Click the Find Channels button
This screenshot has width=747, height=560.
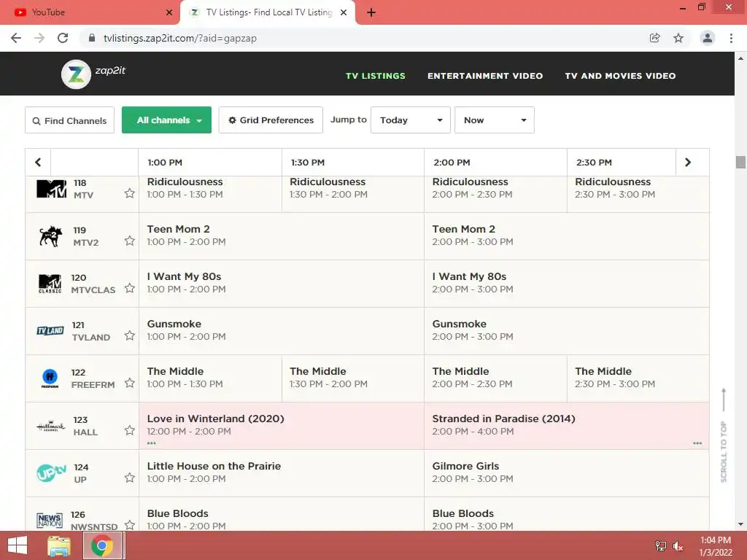click(69, 120)
